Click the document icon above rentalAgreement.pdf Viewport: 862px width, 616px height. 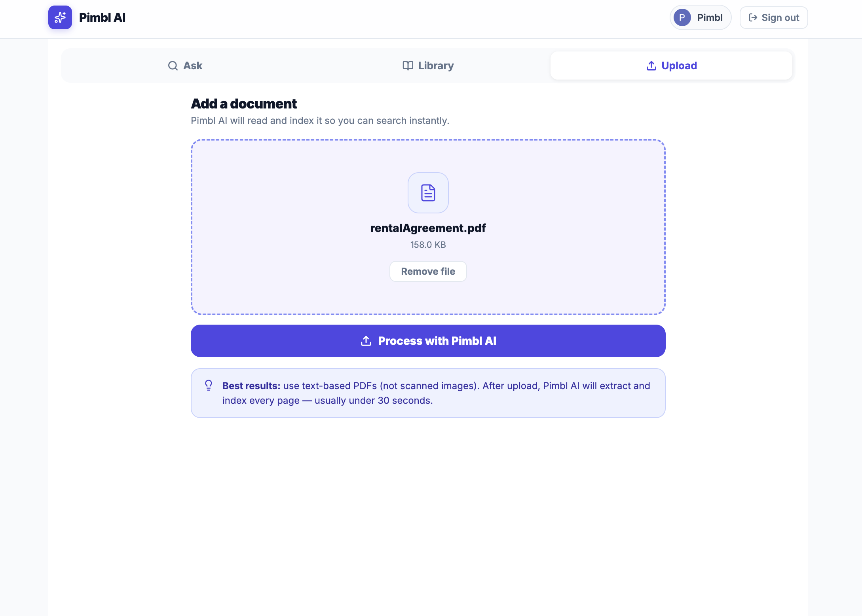(x=428, y=193)
